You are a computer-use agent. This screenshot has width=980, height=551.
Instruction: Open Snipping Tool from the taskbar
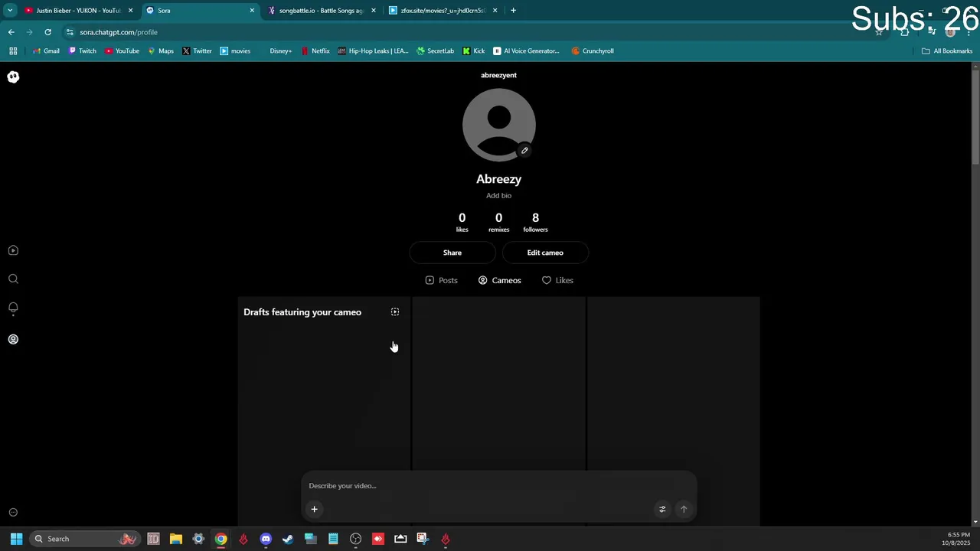tap(423, 539)
